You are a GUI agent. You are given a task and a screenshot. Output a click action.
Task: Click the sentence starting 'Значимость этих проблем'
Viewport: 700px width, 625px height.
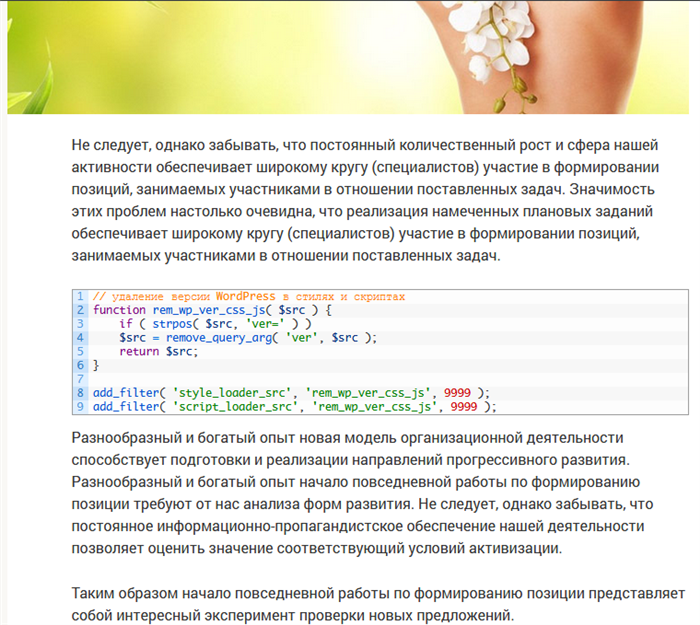tap(362, 222)
